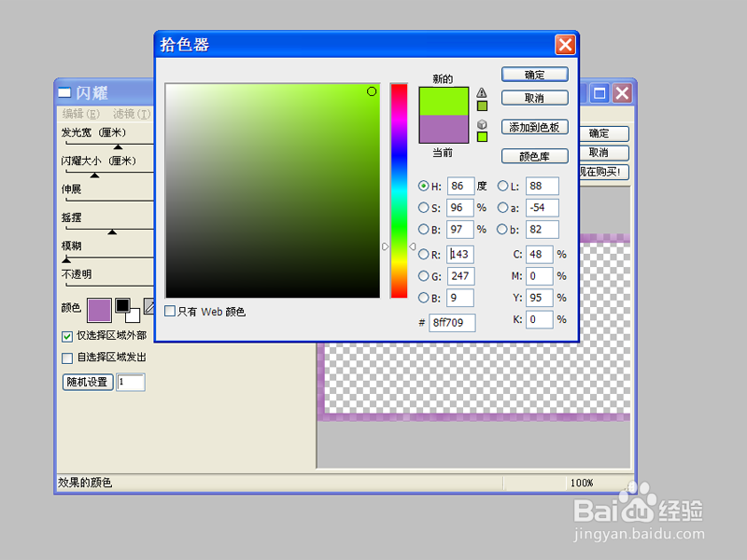This screenshot has width=747, height=560.
Task: Click the current color purple preview swatch
Action: click(444, 129)
